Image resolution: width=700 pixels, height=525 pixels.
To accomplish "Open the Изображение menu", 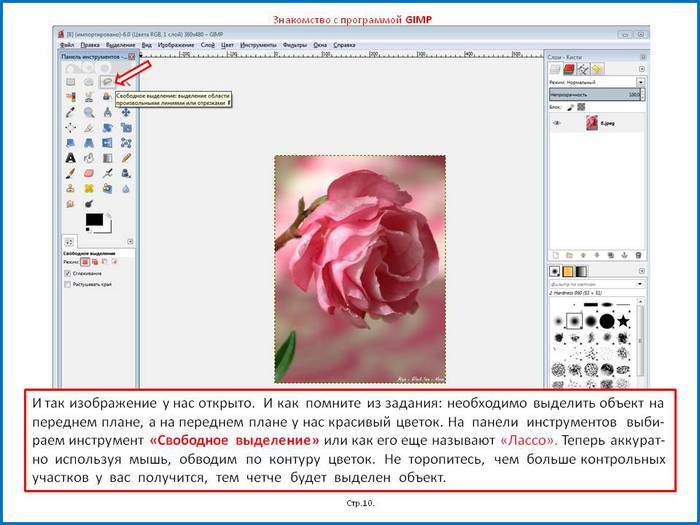I will 176,45.
